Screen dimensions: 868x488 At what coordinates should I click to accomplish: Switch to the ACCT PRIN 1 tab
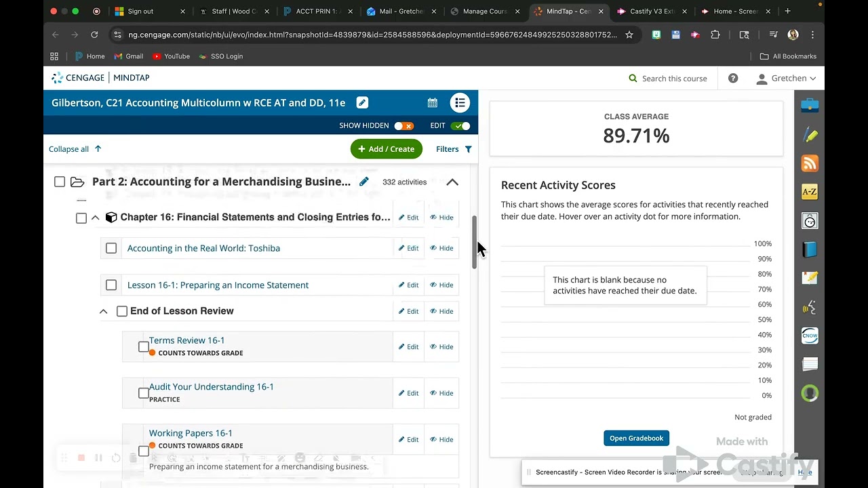tap(317, 12)
